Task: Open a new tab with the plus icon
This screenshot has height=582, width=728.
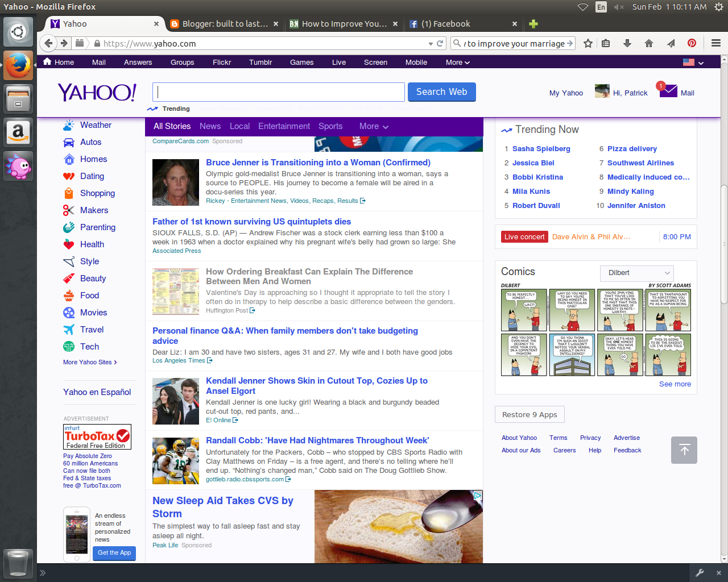Action: pyautogui.click(x=533, y=24)
